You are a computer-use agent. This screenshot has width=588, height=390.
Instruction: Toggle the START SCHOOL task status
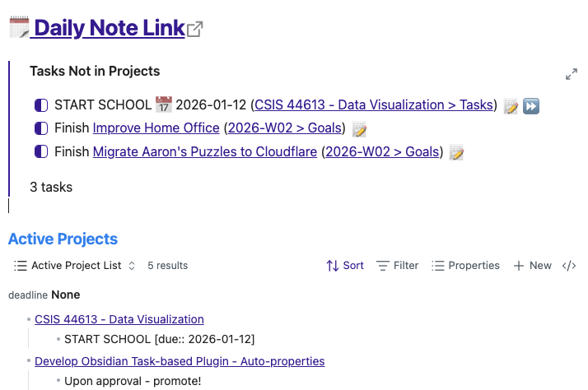(x=41, y=105)
